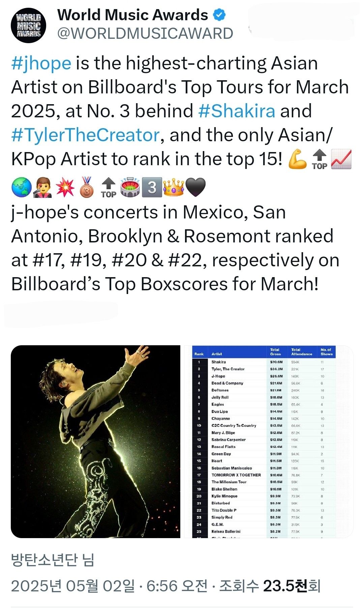Click the red chart increasing emoji
Image resolution: width=364 pixels, height=616 pixels.
(341, 159)
